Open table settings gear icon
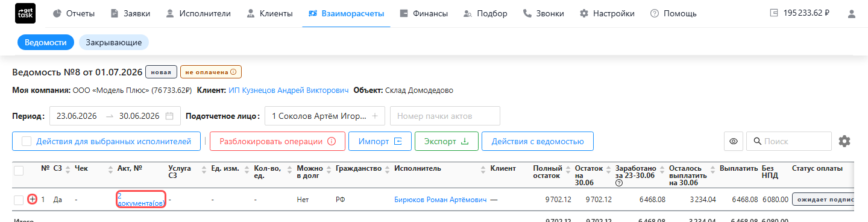This screenshot has width=868, height=222. (x=844, y=141)
